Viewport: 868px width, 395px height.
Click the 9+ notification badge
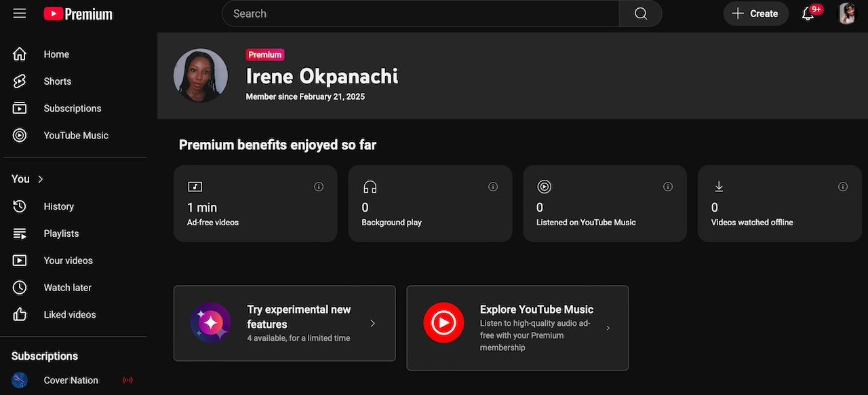coord(816,10)
